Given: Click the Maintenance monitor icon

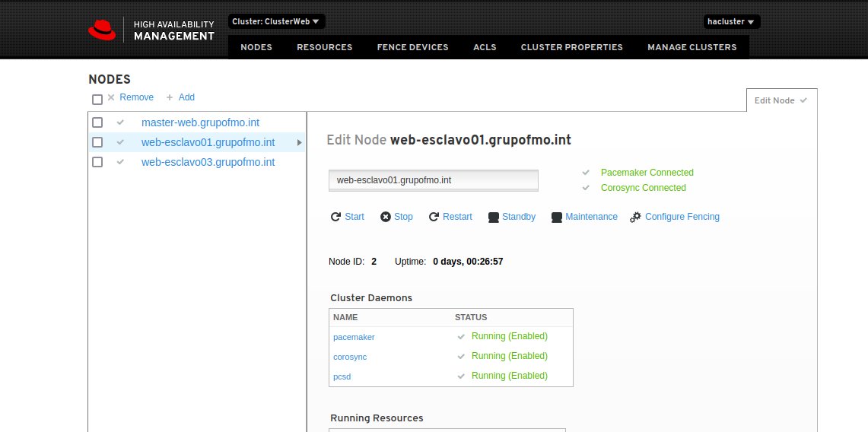Looking at the screenshot, I should pos(557,218).
